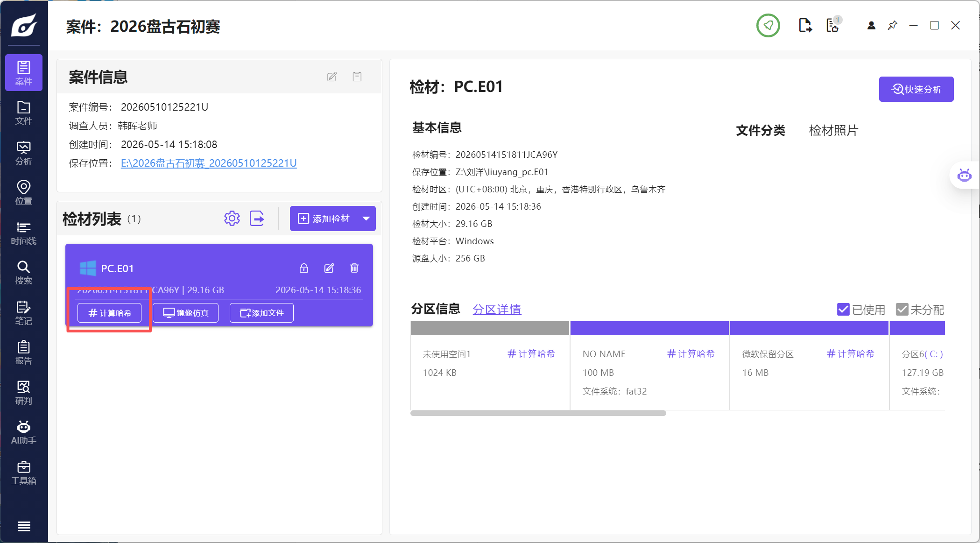Click case number 20260510125221U
The height and width of the screenshot is (543, 980).
[164, 107]
